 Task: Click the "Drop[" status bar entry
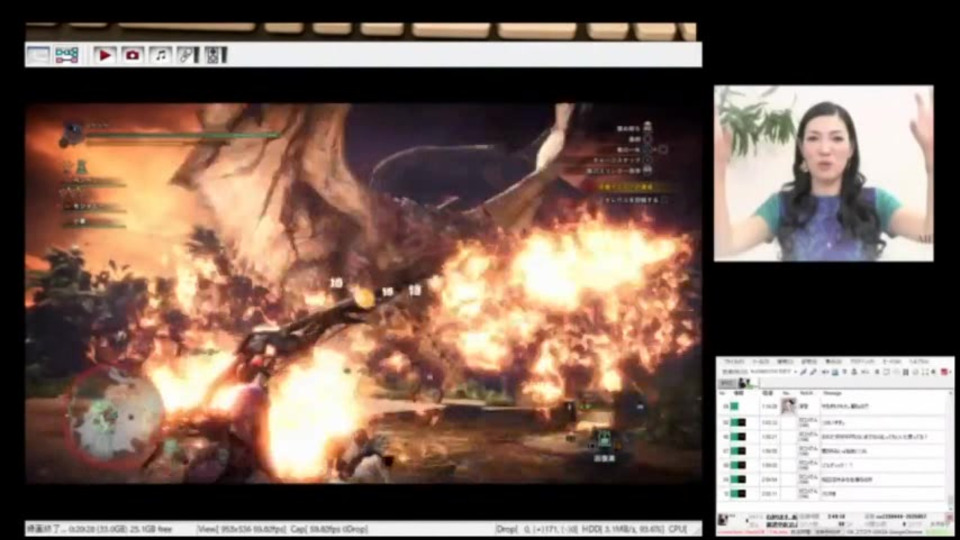click(507, 529)
